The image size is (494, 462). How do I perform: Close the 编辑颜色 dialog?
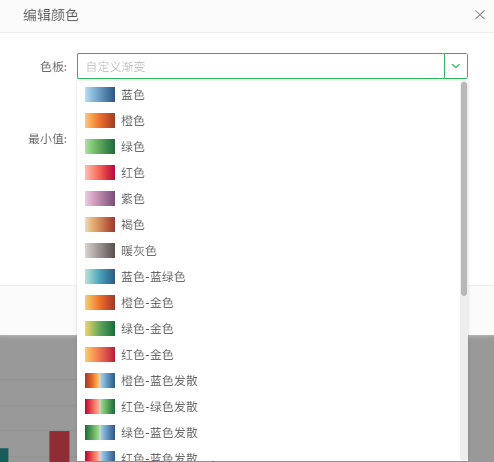coord(480,15)
